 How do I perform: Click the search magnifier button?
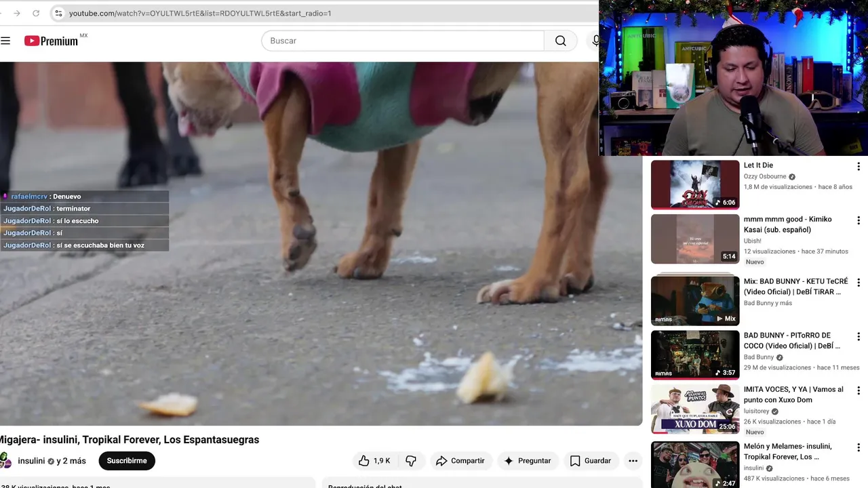[x=560, y=41]
